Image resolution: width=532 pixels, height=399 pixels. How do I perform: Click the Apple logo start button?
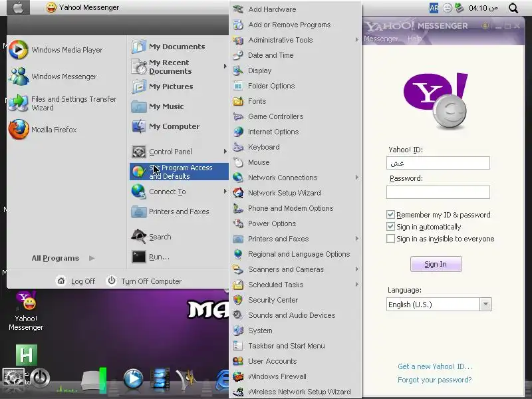coord(19,7)
